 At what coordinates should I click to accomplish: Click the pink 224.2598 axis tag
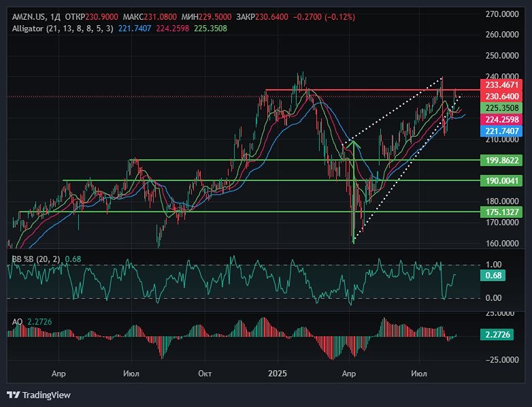502,120
